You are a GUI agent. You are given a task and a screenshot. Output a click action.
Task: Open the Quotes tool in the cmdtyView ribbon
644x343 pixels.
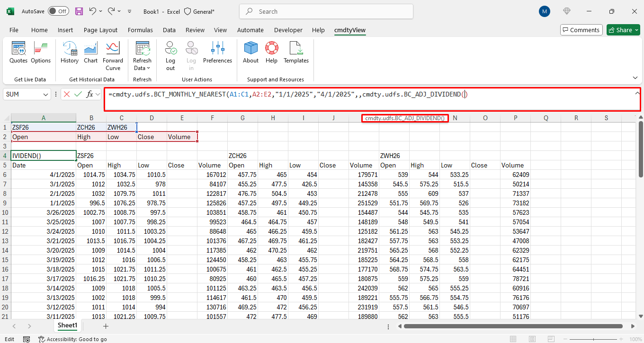click(x=18, y=52)
